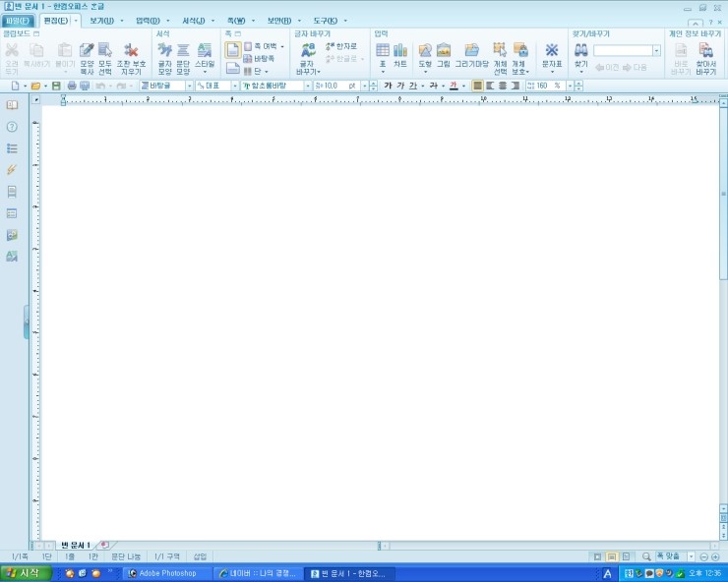Viewport: 728px width, 582px height.
Task: Select justify alignment button
Action: coord(477,86)
